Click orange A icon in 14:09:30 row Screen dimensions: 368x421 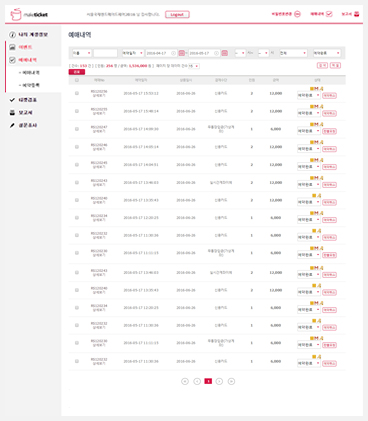(321, 124)
